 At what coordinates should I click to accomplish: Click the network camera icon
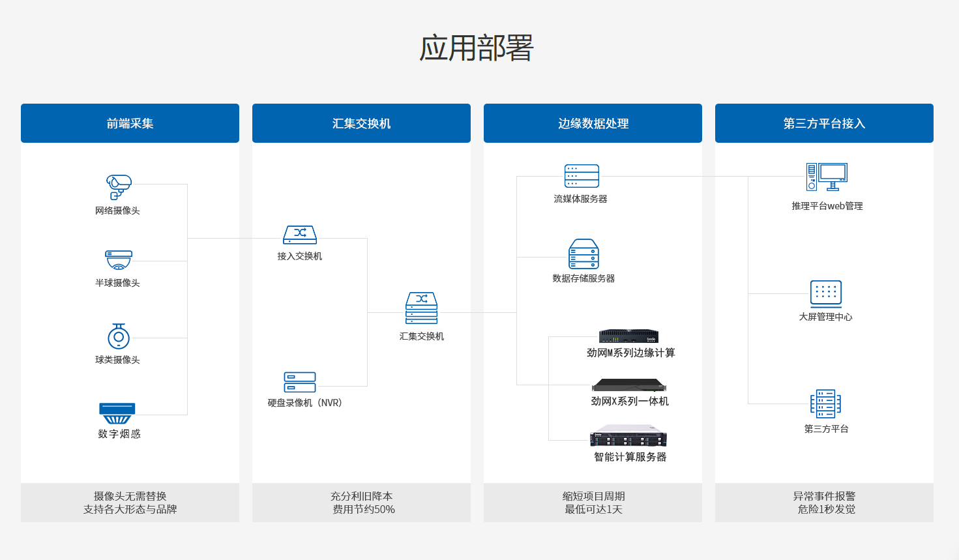point(119,187)
